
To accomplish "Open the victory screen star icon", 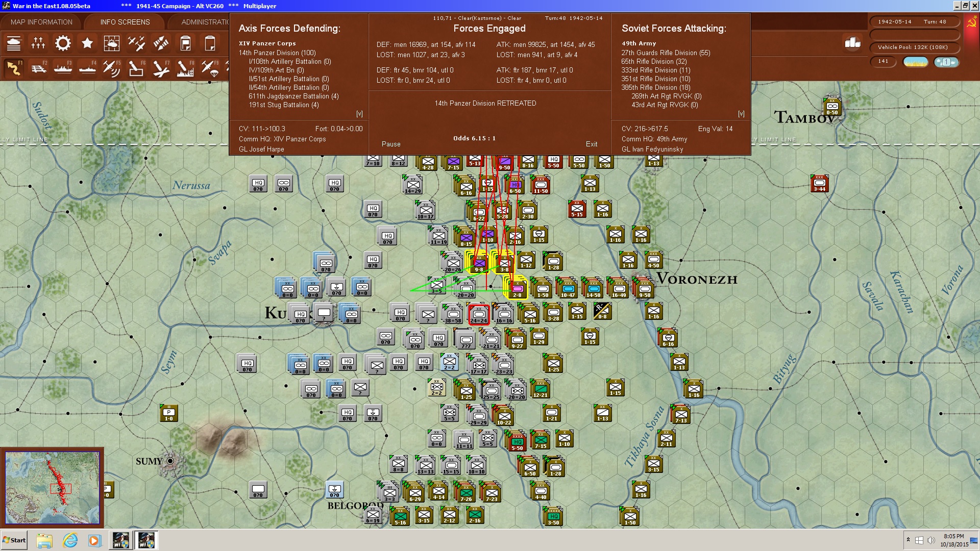I will pyautogui.click(x=87, y=43).
